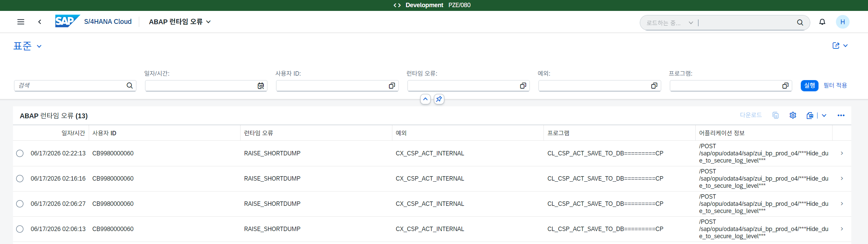Click the export to spreadsheet icon

810,116
